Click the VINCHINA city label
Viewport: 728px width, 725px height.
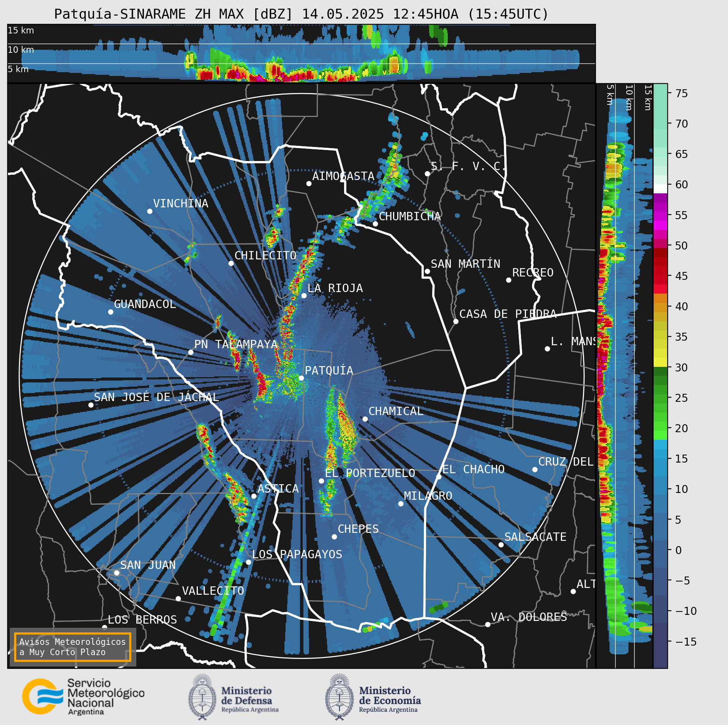tap(181, 204)
